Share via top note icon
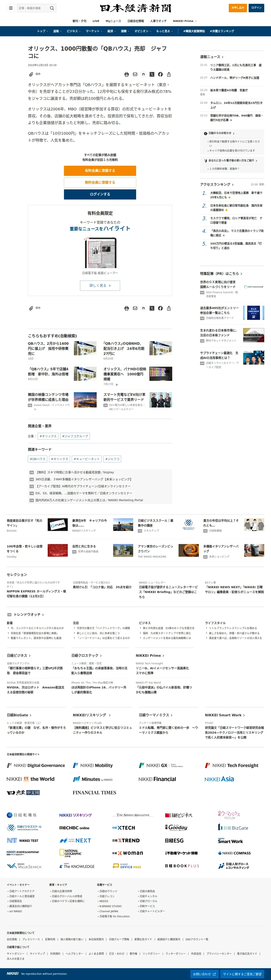 click(x=143, y=74)
